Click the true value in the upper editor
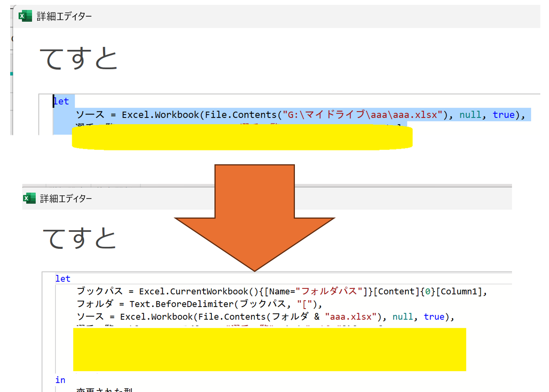Image resolution: width=549 pixels, height=392 pixels. pyautogui.click(x=503, y=115)
